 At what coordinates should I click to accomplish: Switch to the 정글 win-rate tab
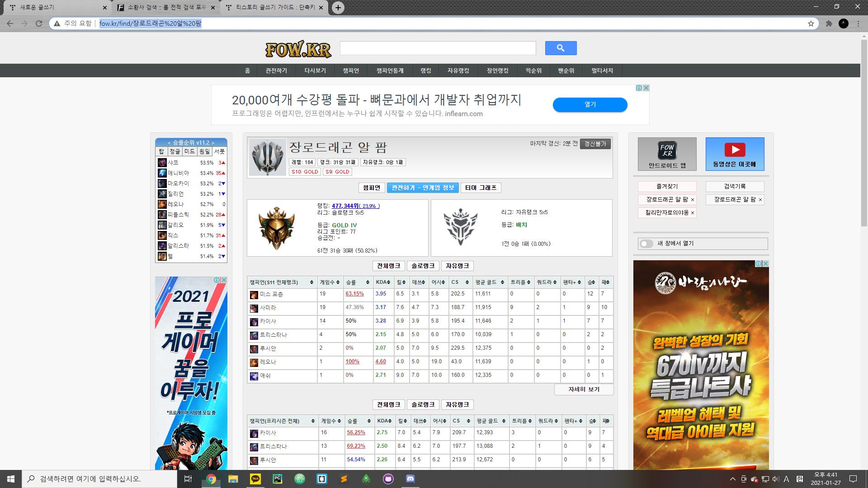(x=175, y=152)
